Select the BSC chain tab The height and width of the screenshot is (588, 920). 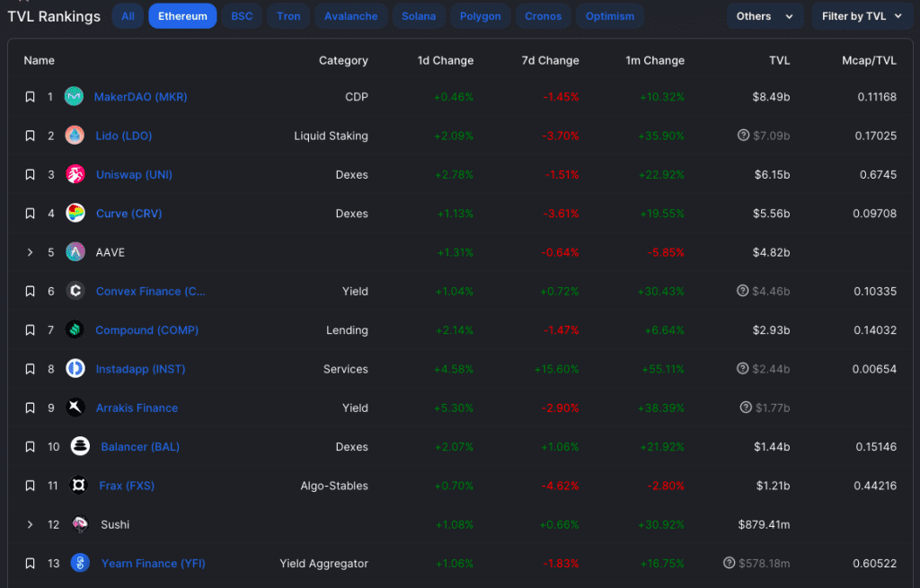242,16
